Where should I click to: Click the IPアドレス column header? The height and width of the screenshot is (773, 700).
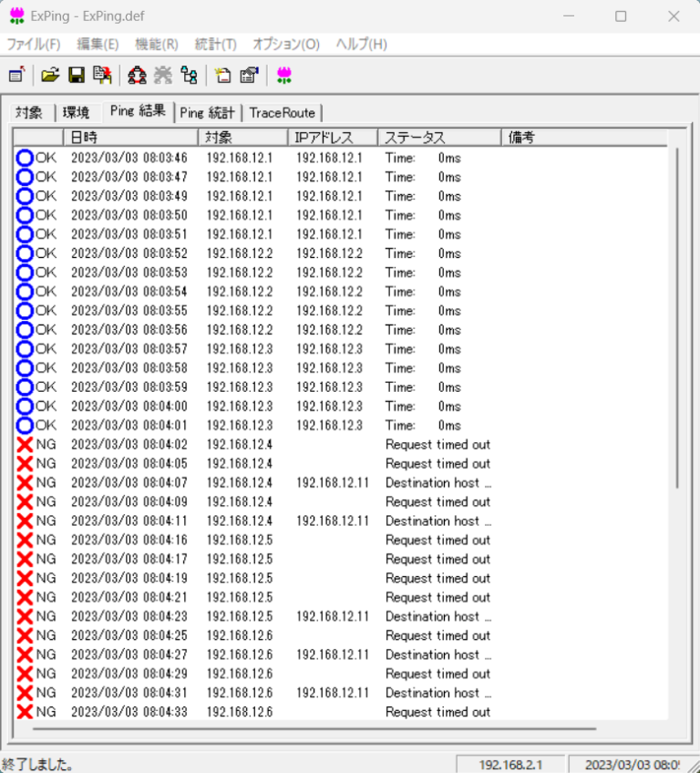point(332,138)
